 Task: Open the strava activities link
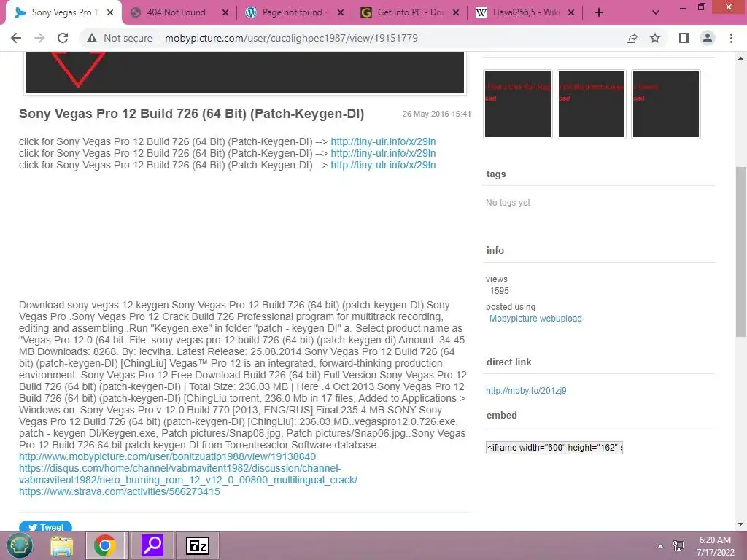[119, 491]
